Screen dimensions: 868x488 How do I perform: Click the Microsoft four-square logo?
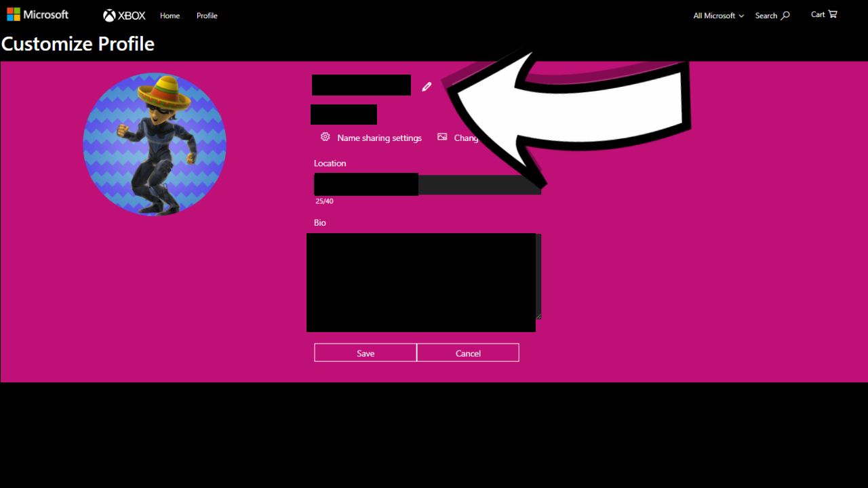pyautogui.click(x=14, y=14)
